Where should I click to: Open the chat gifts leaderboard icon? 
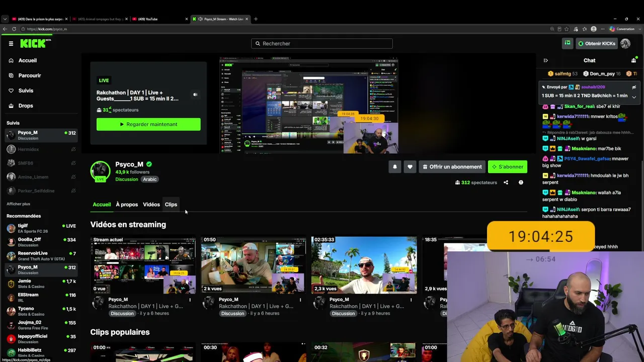tap(633, 60)
